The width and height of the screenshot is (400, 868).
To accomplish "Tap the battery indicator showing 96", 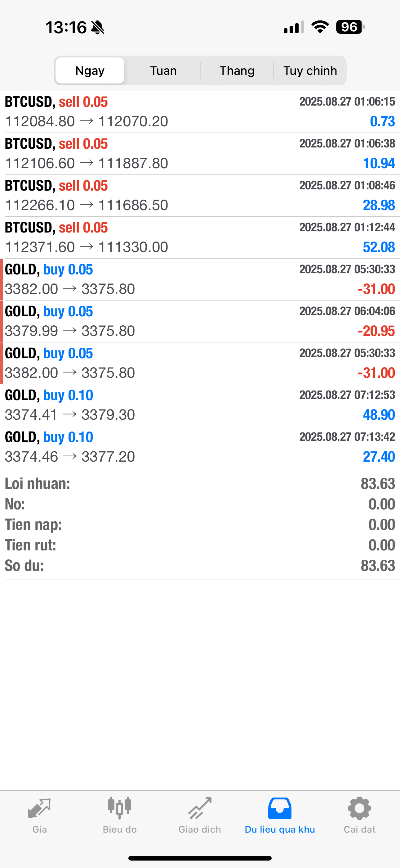I will 350,27.
